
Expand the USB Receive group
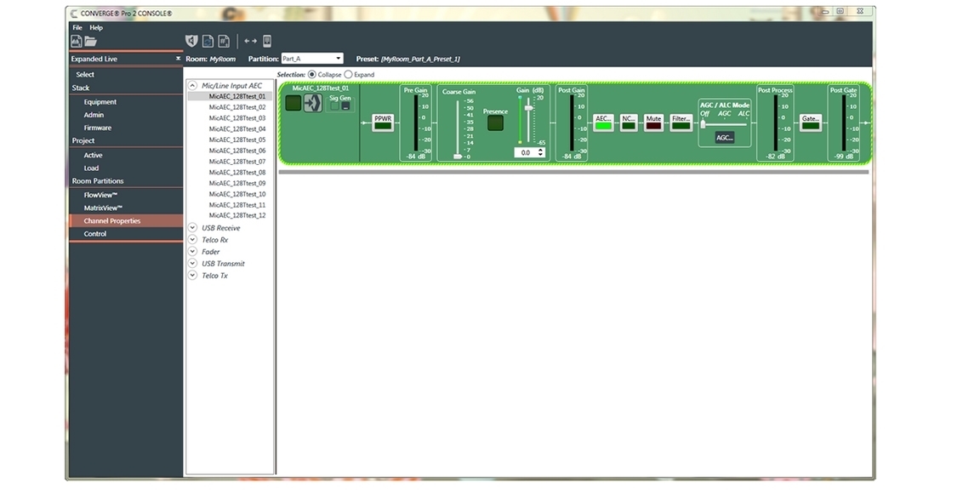(193, 228)
